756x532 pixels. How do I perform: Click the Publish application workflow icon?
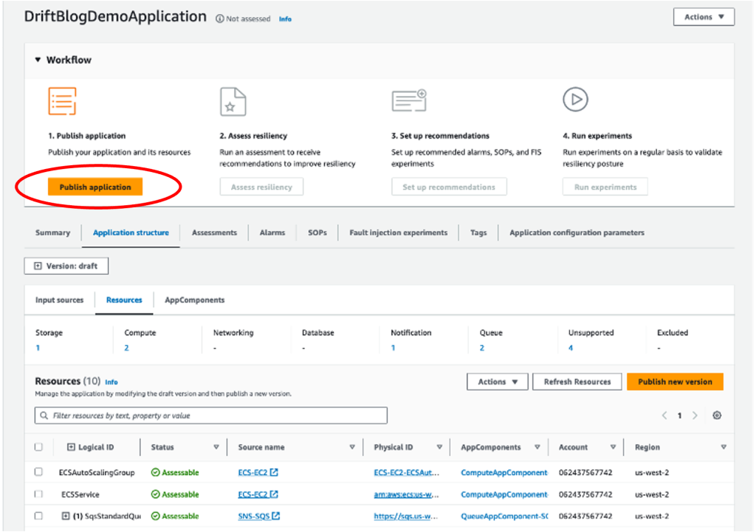62,101
